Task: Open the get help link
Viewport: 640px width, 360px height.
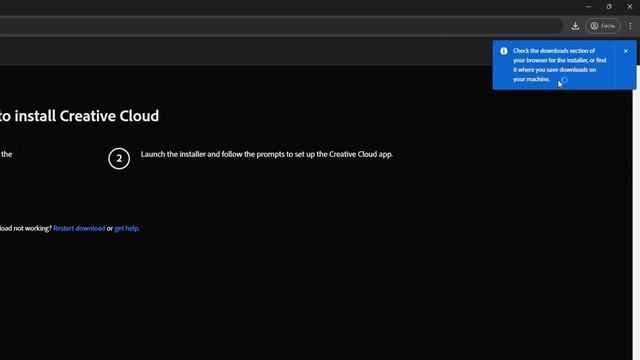Action: (127, 228)
